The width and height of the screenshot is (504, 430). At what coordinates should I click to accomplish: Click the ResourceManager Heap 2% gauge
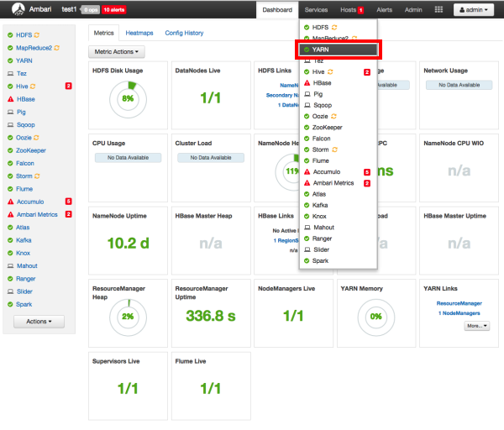128,317
